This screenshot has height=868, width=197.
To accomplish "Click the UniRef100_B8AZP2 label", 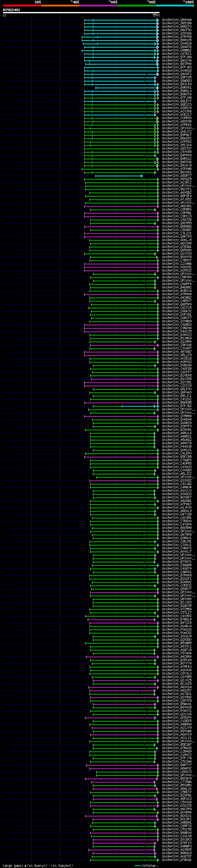I will [176, 138].
